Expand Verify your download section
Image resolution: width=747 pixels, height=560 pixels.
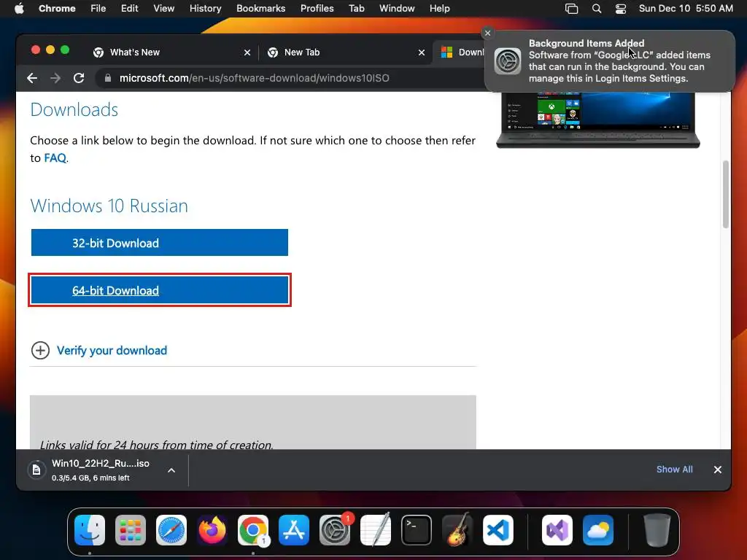tap(41, 351)
